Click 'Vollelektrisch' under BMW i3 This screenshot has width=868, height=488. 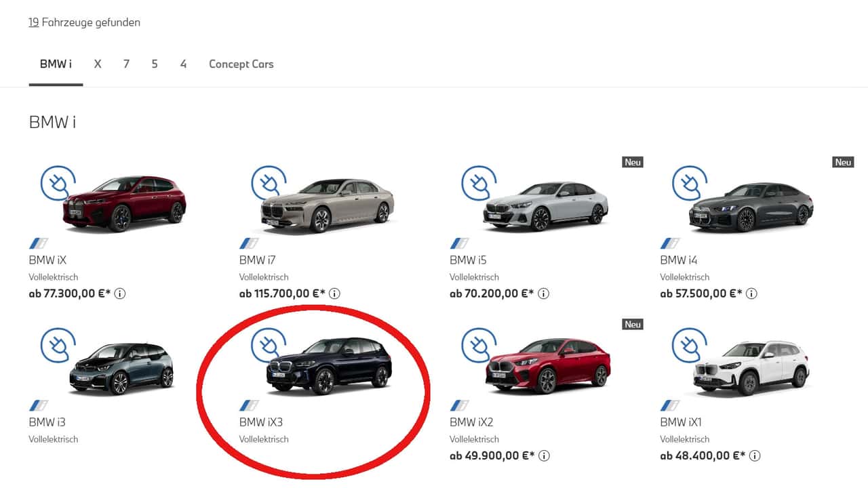click(x=54, y=439)
